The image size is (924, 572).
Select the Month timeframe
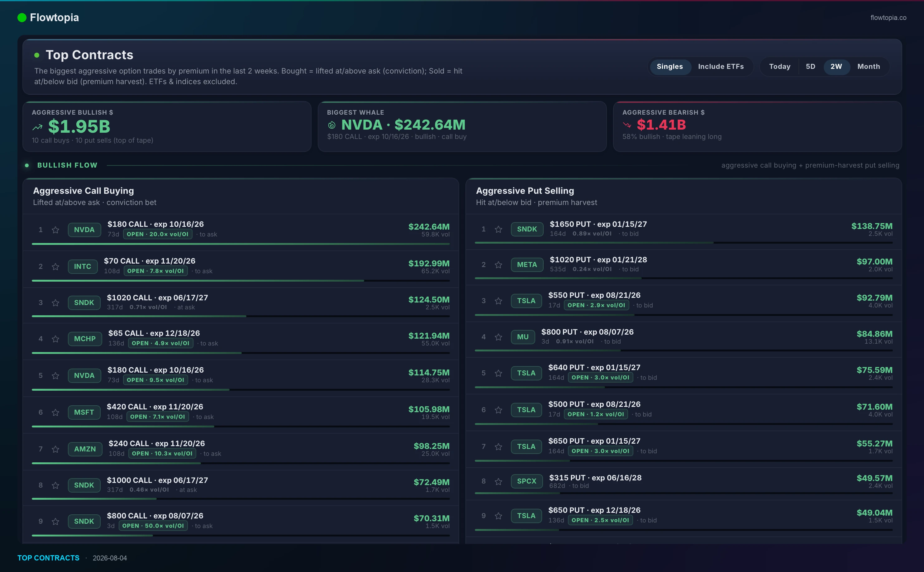point(869,67)
